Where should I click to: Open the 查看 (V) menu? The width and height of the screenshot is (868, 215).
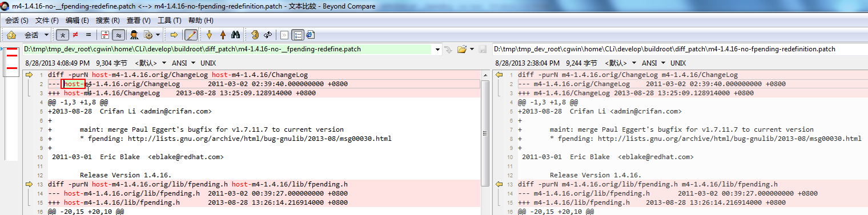(139, 21)
